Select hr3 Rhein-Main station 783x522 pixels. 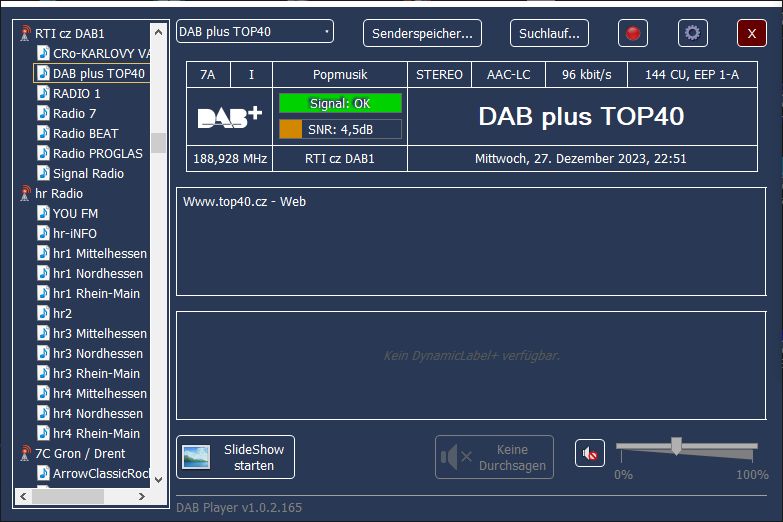coord(96,373)
